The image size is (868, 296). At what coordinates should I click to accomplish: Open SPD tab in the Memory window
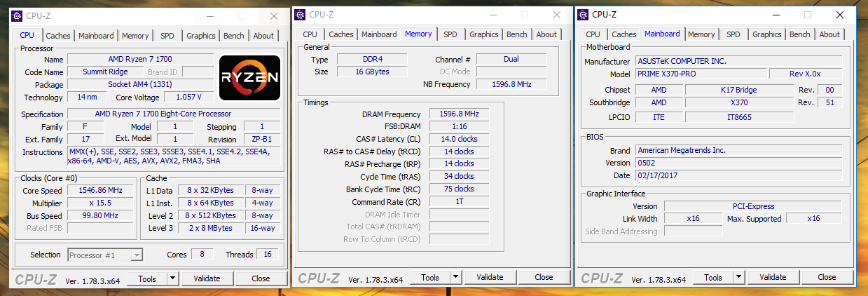[x=450, y=34]
